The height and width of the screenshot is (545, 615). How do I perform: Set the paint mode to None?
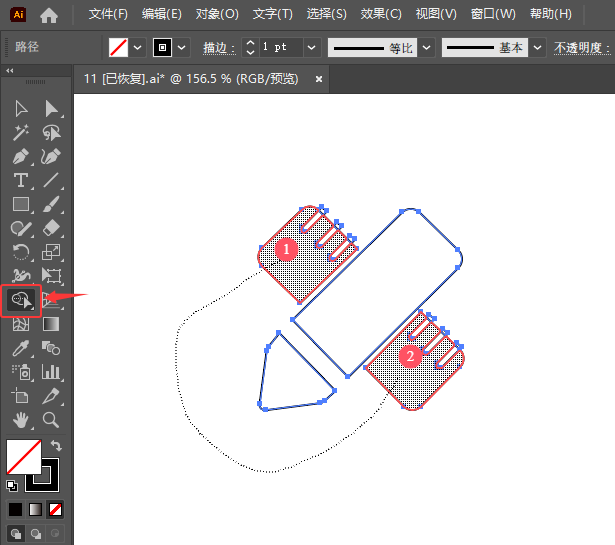click(x=56, y=509)
